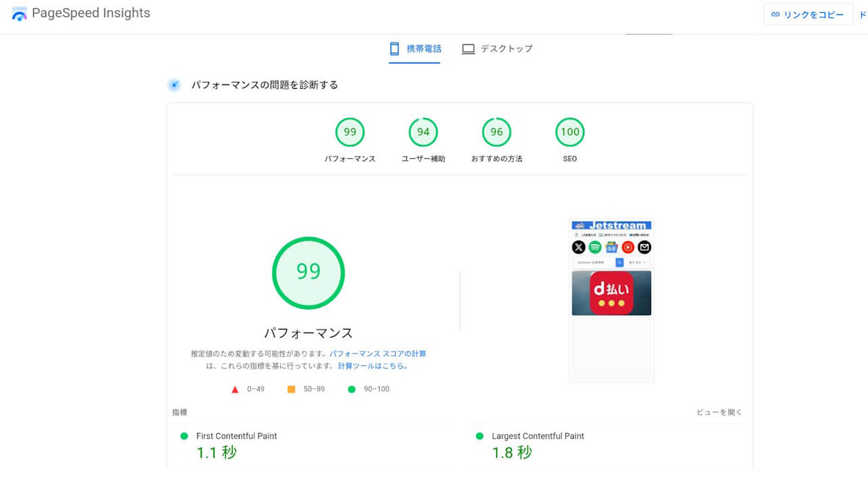Click the mobile phone icon in tabs
This screenshot has width=868, height=488.
pos(394,49)
